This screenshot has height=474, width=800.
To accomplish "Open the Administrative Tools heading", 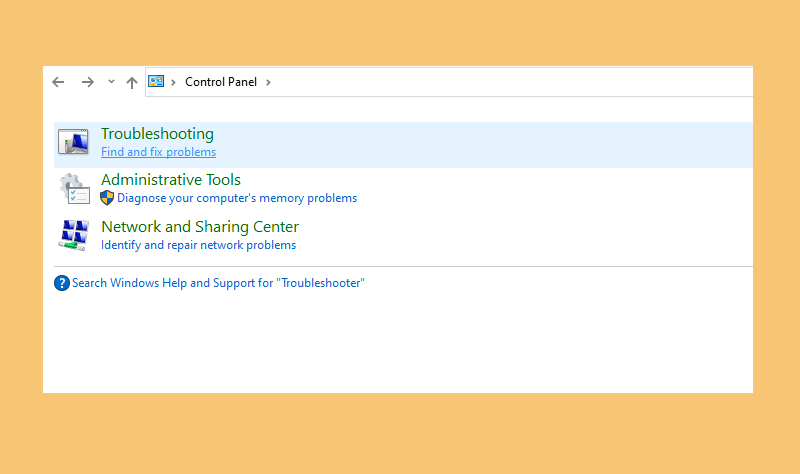I will (x=171, y=180).
